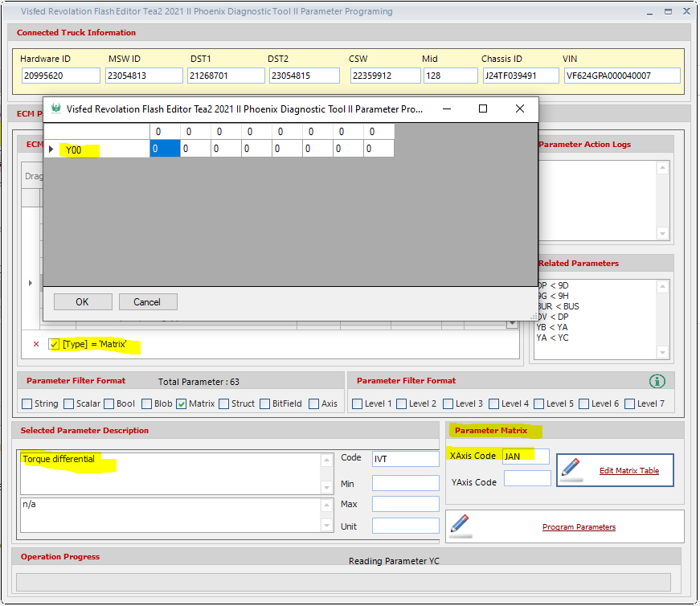Click the Operation Progress bar
The image size is (700, 606).
[343, 583]
